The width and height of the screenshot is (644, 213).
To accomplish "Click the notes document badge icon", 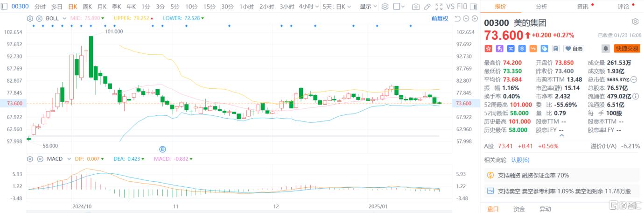I will (555, 49).
